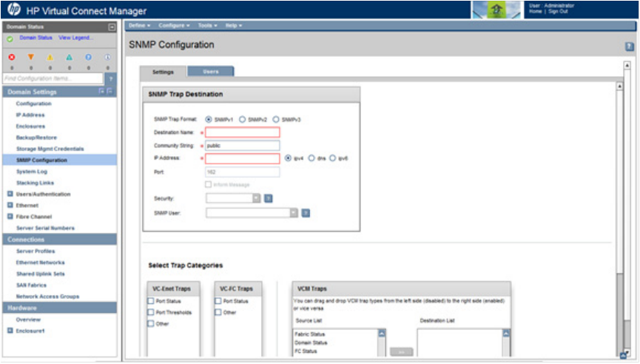Choose ipv4 address type
This screenshot has height=364, width=640.
click(x=288, y=158)
